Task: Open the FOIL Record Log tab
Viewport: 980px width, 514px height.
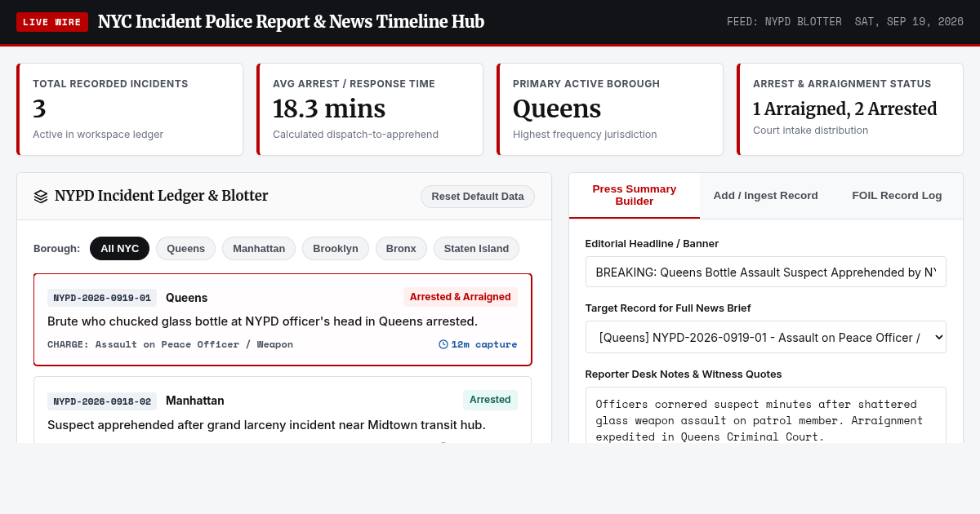Action: point(897,196)
